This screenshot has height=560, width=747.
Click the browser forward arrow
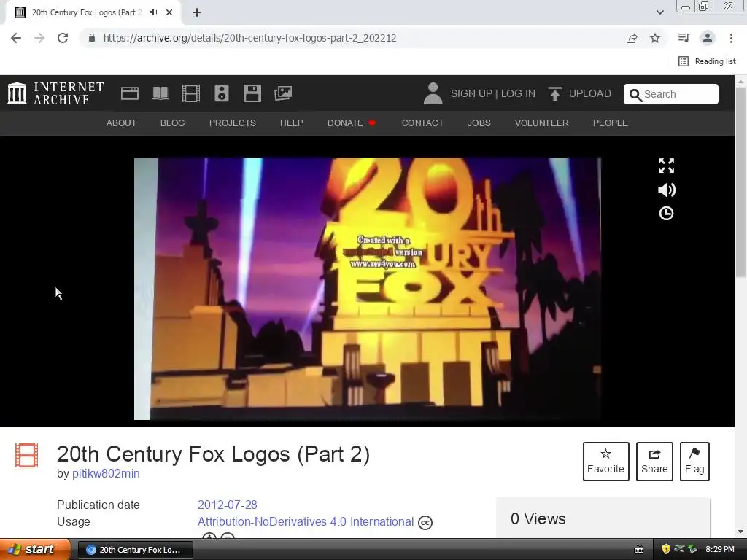39,38
